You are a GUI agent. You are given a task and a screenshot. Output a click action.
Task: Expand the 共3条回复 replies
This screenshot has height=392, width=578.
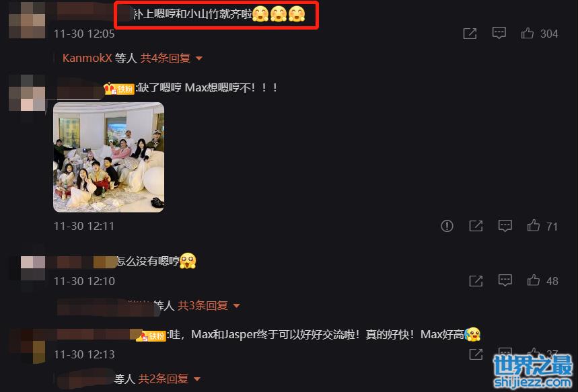pyautogui.click(x=209, y=305)
